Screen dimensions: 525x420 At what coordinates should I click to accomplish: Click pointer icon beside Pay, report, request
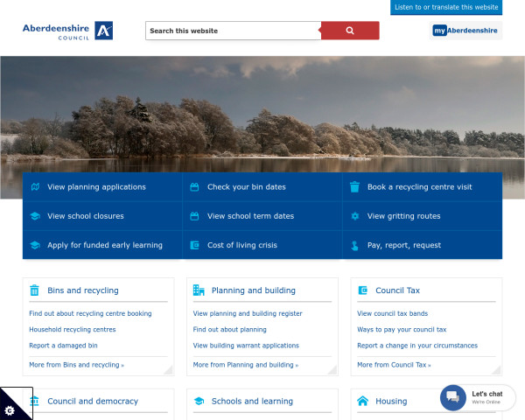(x=354, y=246)
